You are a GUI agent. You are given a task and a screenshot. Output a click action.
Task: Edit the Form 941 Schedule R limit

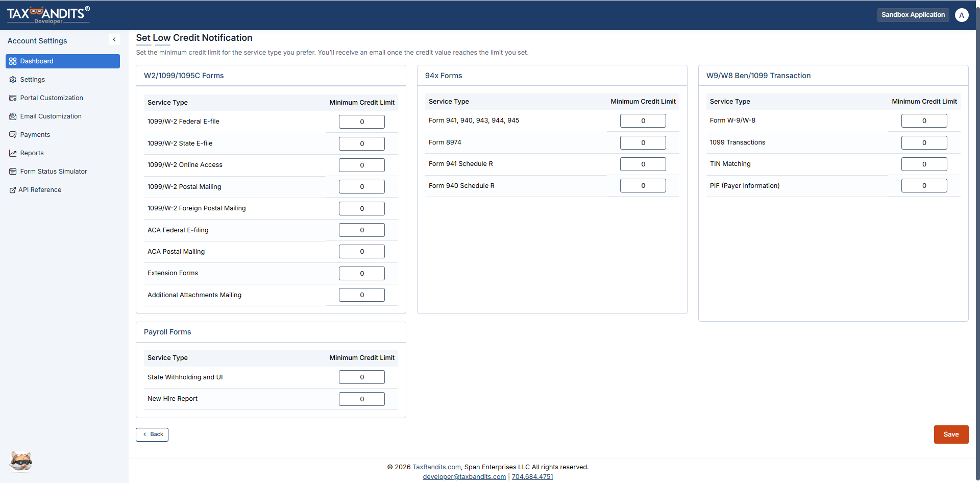pos(643,164)
